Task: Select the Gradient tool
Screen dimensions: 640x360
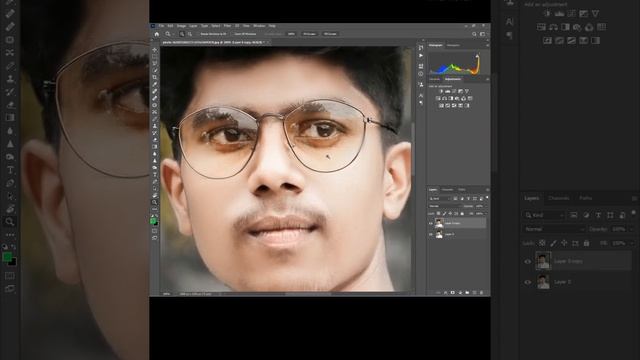Action: [x=155, y=147]
